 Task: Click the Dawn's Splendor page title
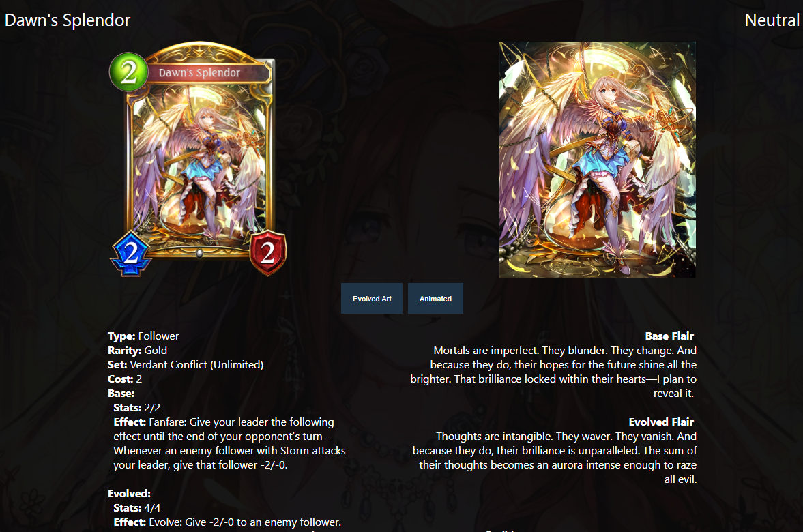pos(68,20)
